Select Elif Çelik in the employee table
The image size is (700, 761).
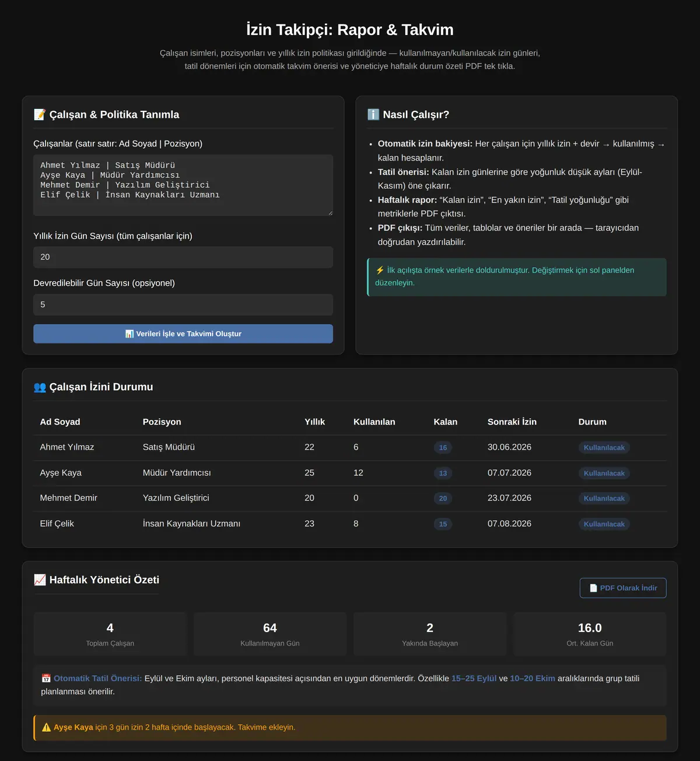tap(57, 524)
